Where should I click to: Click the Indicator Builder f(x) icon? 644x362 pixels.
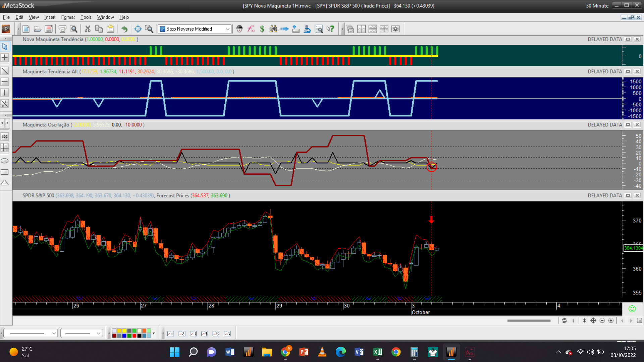[x=251, y=29]
